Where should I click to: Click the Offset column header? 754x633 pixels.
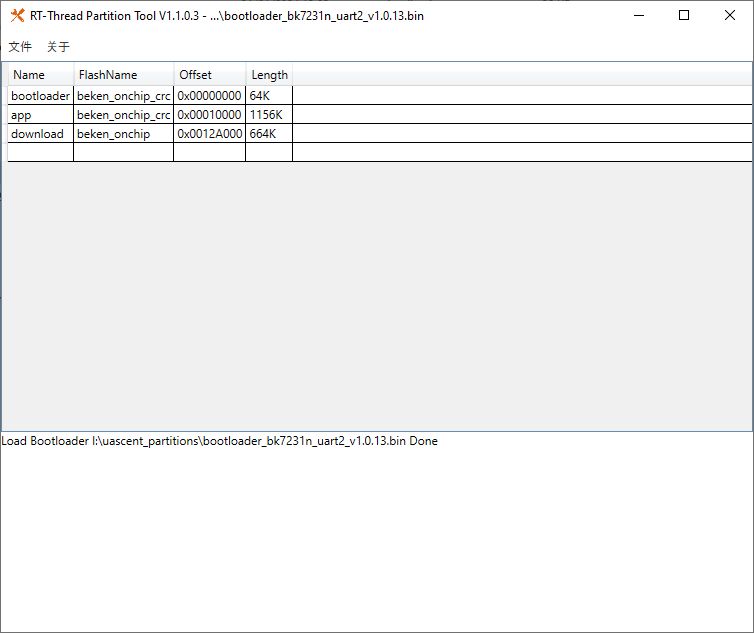[210, 75]
